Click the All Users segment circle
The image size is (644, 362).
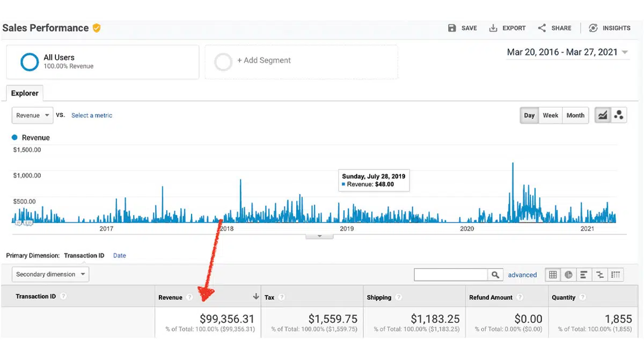[30, 62]
